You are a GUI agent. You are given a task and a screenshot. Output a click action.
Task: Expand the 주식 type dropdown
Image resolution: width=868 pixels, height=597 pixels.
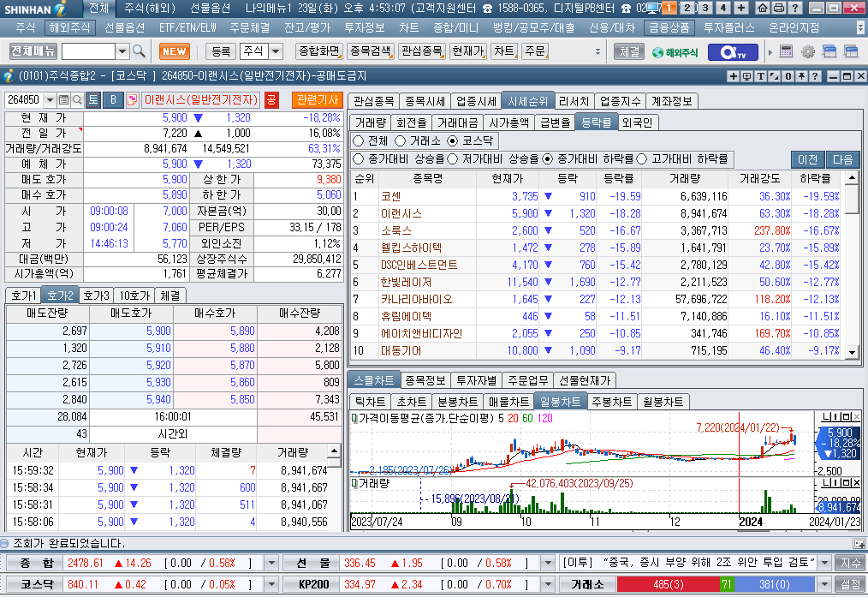(x=275, y=51)
